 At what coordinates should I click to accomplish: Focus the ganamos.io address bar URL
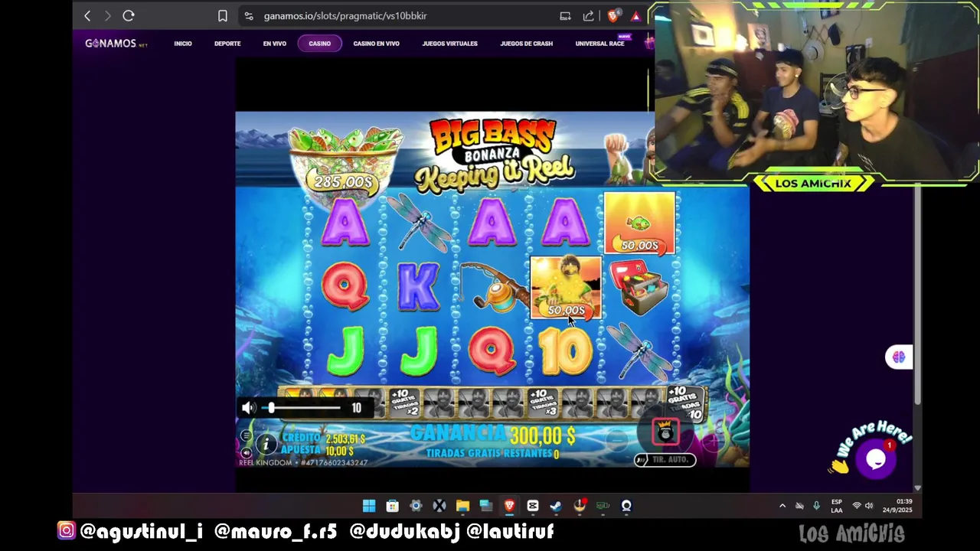pos(345,15)
